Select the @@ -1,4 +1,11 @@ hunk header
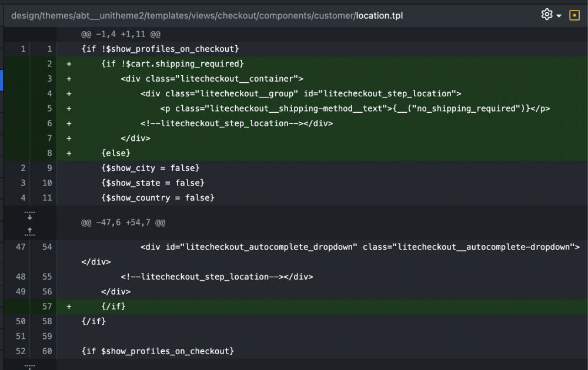The width and height of the screenshot is (588, 370). coord(121,34)
